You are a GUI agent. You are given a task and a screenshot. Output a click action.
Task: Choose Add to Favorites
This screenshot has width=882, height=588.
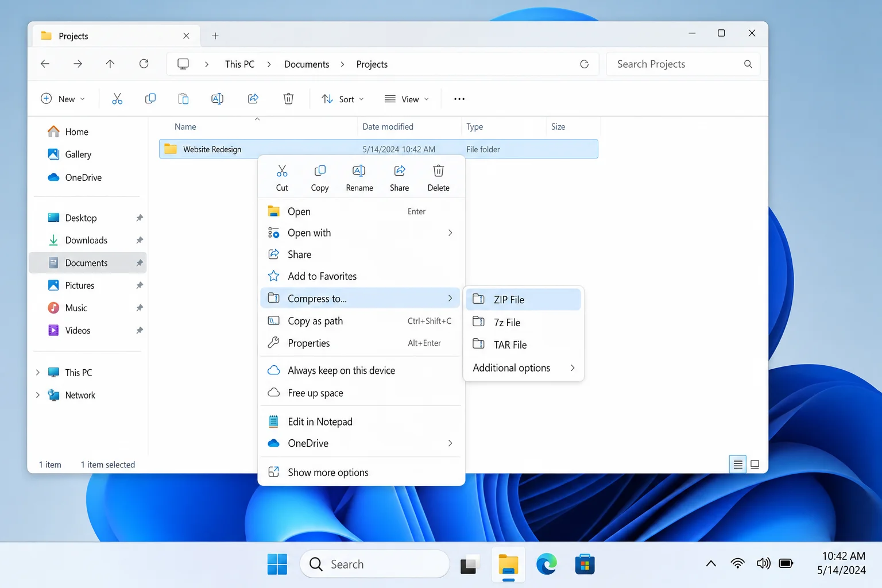(361, 276)
